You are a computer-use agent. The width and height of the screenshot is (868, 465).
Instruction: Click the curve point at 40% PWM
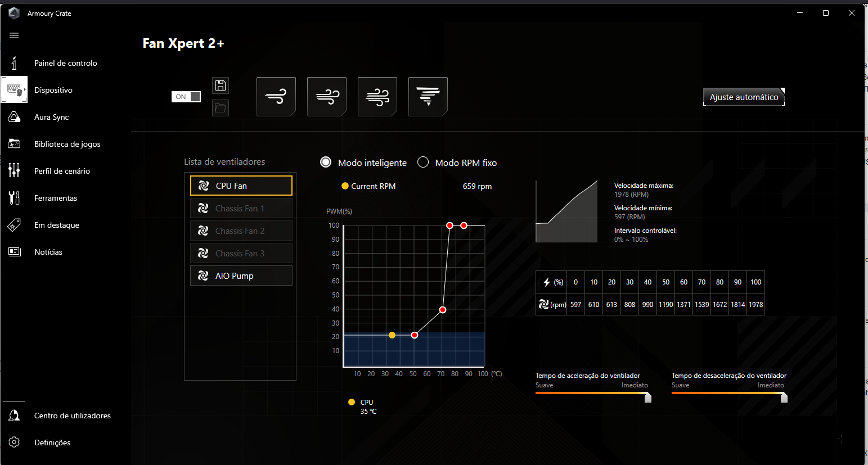tap(443, 310)
